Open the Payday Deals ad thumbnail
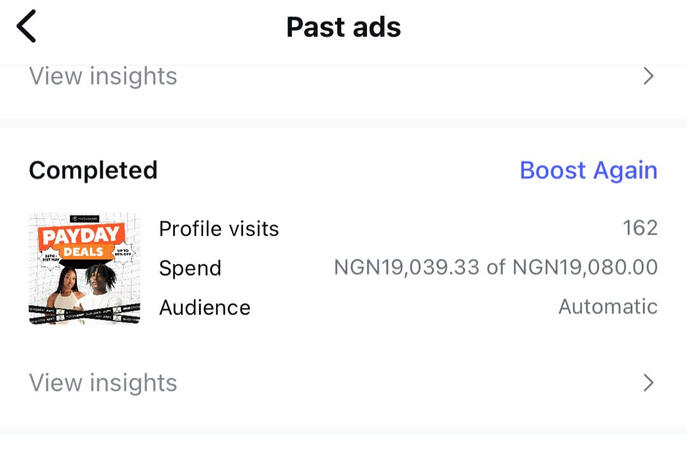 [85, 268]
